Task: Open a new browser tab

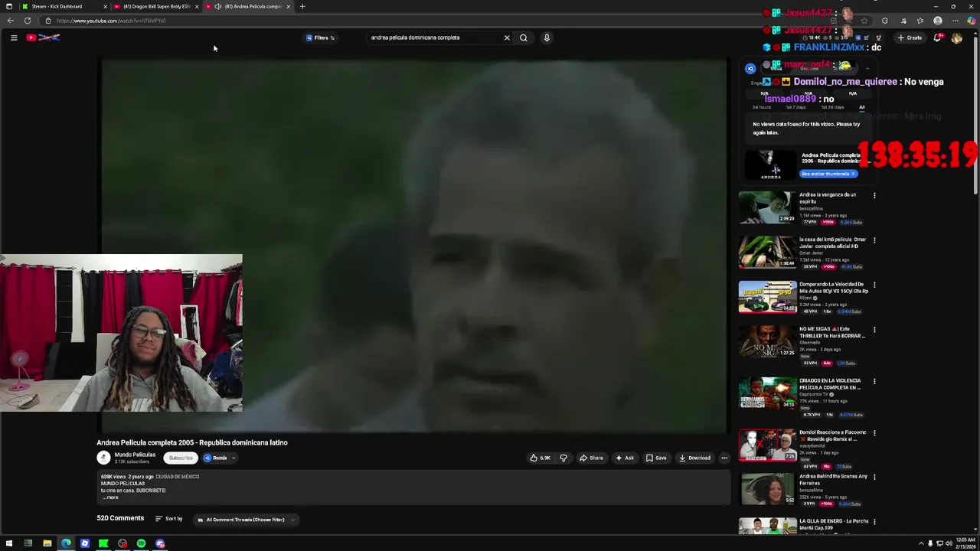Action: (x=302, y=6)
